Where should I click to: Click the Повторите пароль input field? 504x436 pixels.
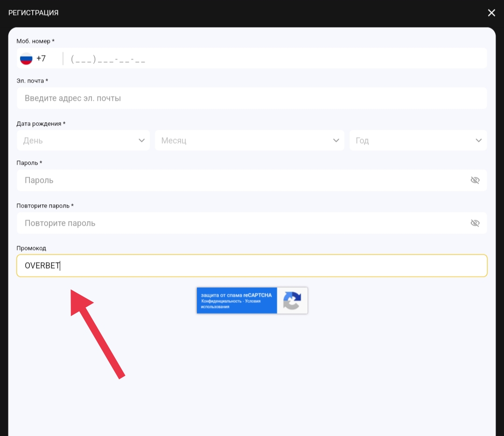coord(243,223)
